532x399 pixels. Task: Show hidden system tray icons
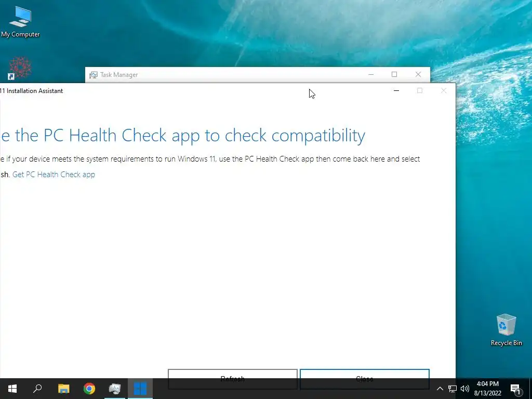click(x=440, y=389)
